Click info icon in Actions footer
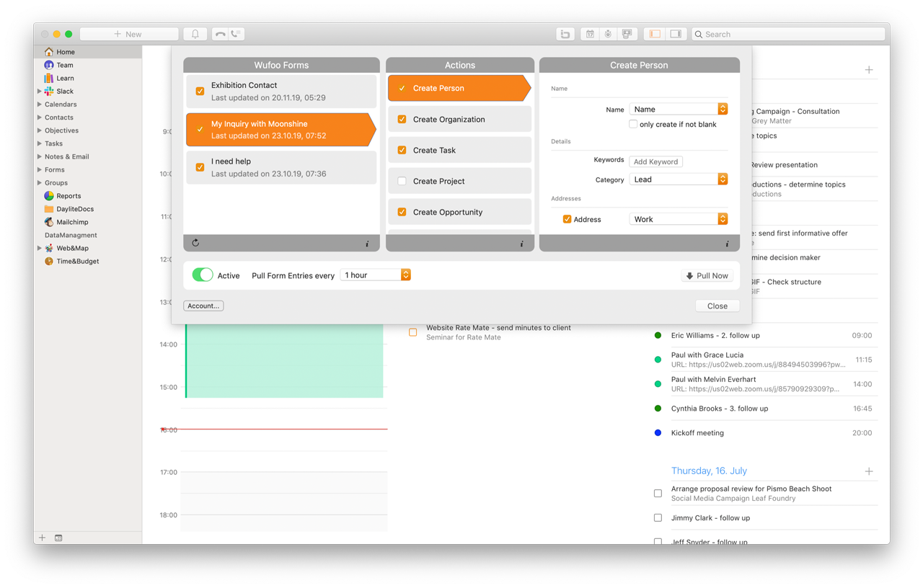 tap(521, 244)
